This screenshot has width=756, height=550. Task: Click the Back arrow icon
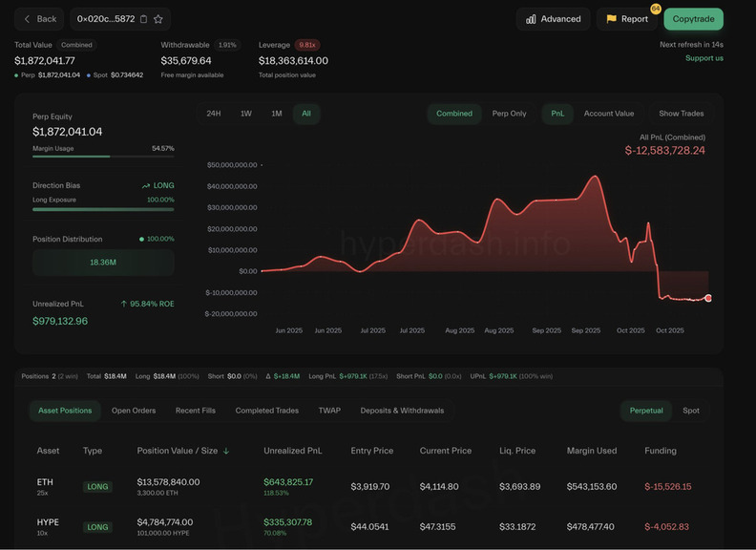[28, 19]
